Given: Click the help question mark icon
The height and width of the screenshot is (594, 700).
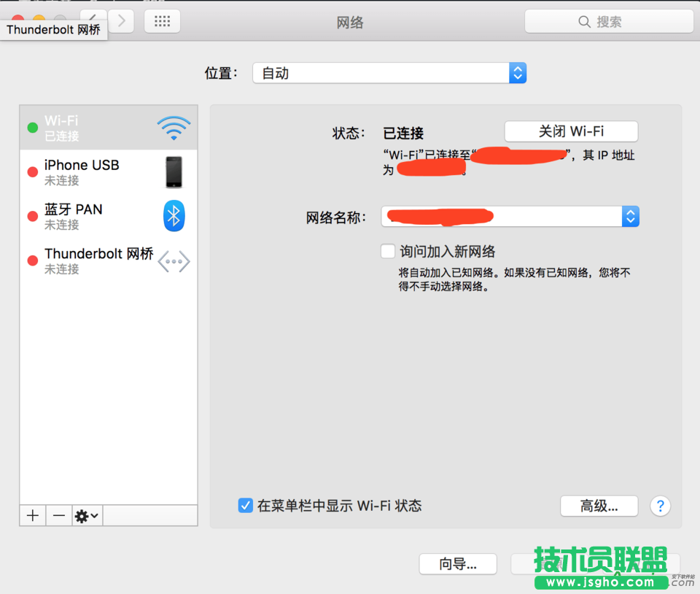Looking at the screenshot, I should click(x=660, y=506).
